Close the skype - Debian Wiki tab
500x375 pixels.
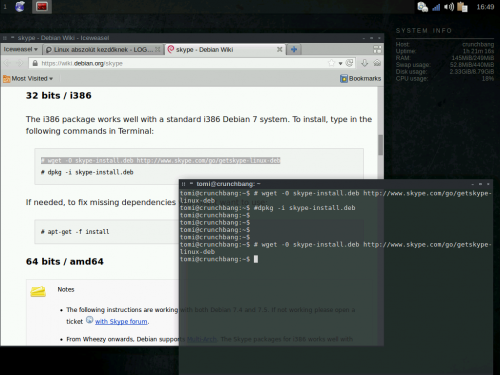click(280, 49)
